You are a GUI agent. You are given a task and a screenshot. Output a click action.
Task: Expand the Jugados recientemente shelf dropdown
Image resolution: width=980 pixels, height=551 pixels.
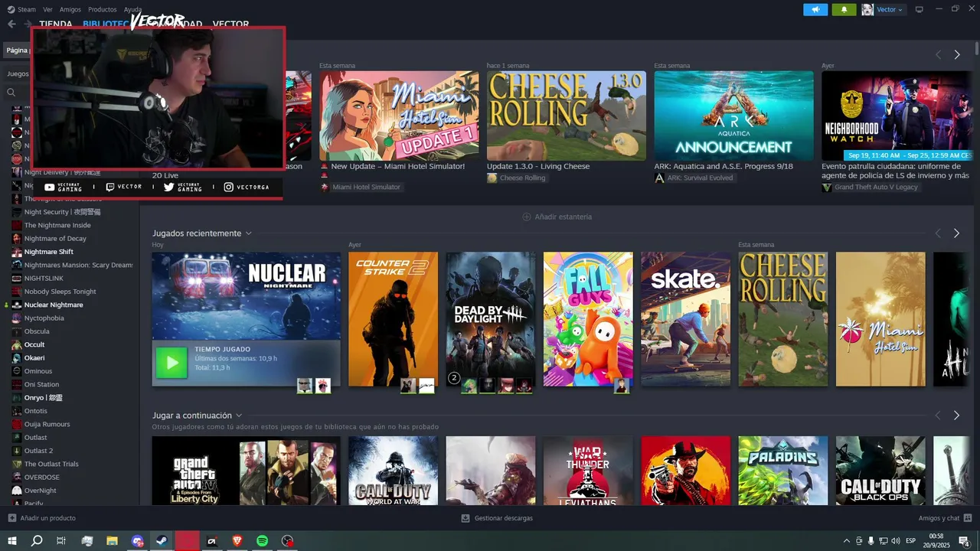(248, 233)
